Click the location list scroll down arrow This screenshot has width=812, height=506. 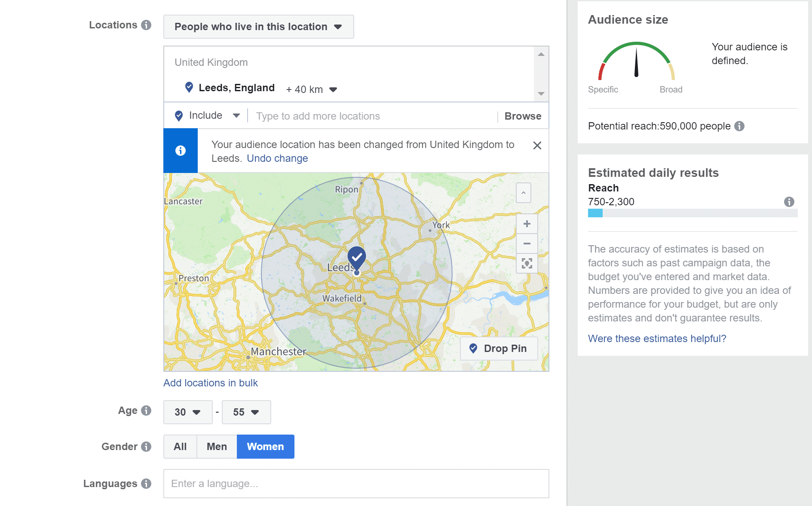point(541,94)
